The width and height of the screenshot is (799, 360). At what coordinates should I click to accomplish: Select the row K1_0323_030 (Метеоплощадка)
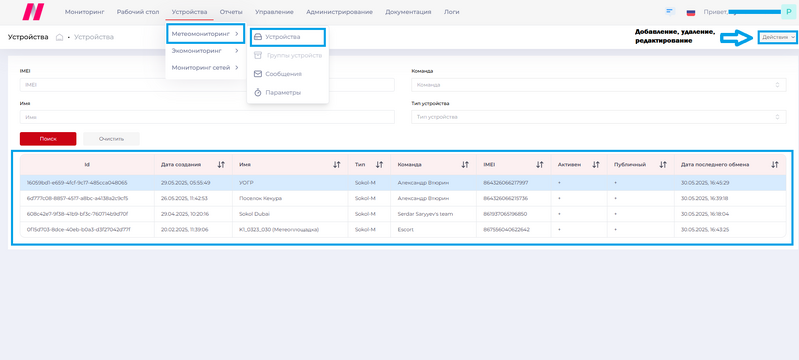click(403, 229)
